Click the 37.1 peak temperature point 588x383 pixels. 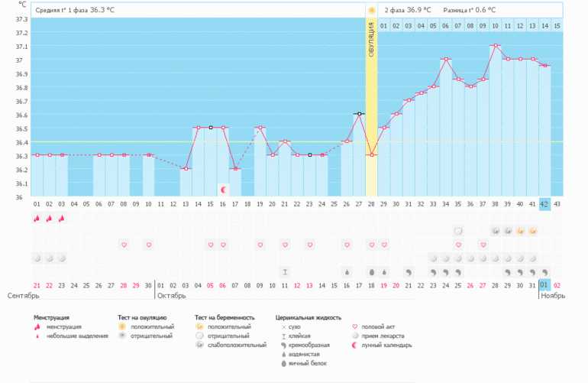click(x=496, y=45)
